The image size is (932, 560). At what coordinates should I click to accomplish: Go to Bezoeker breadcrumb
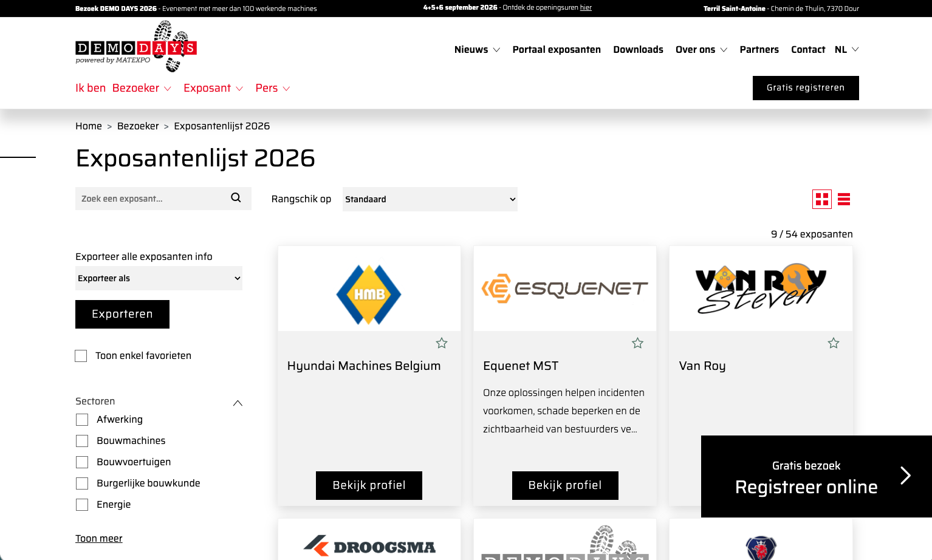(x=138, y=126)
